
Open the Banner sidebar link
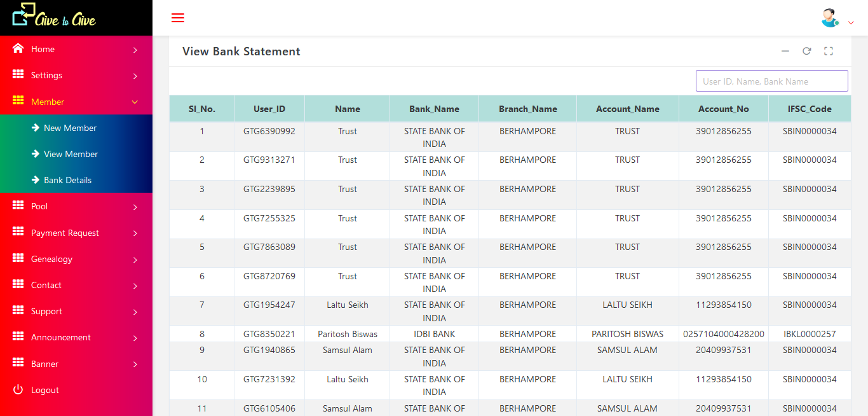(x=76, y=364)
